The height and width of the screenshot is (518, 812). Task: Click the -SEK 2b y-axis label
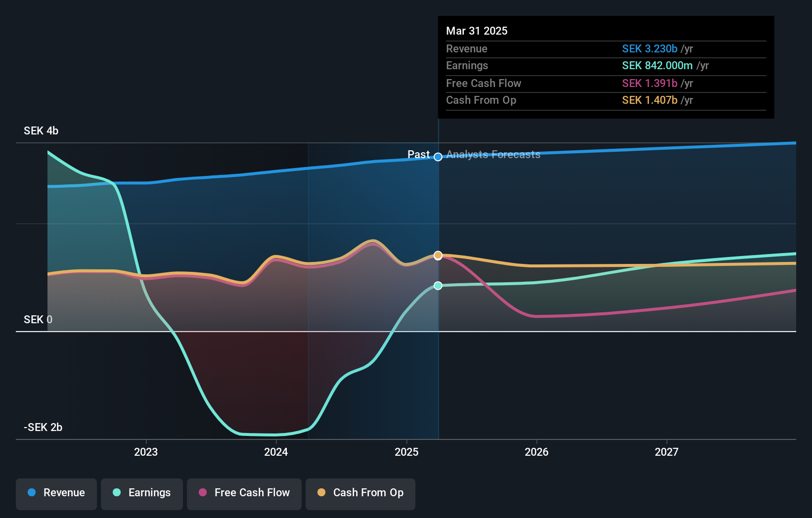[x=43, y=428]
